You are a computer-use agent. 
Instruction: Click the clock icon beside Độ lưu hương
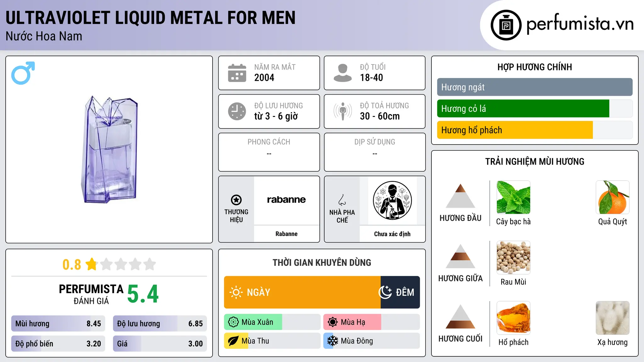pos(237,111)
